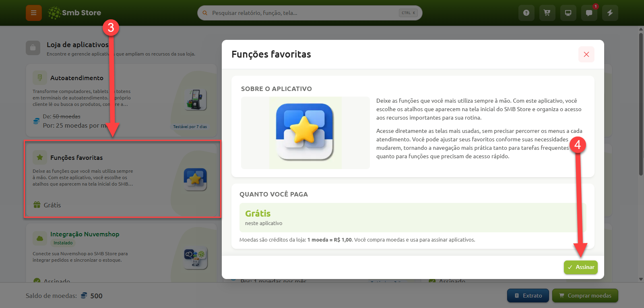
Task: Click the Instalado badge on Nuvemshop
Action: pyautogui.click(x=63, y=243)
